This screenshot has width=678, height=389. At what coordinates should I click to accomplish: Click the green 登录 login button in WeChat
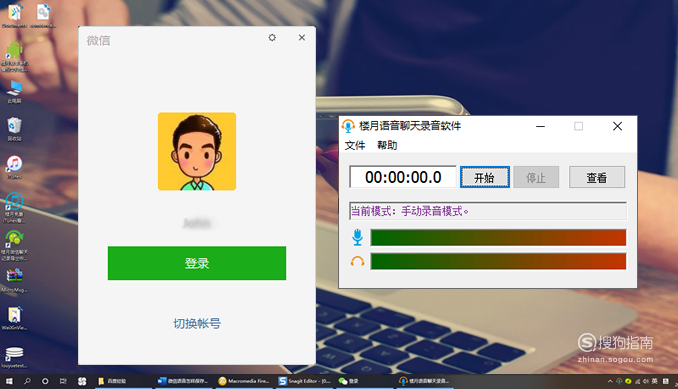coord(197,263)
